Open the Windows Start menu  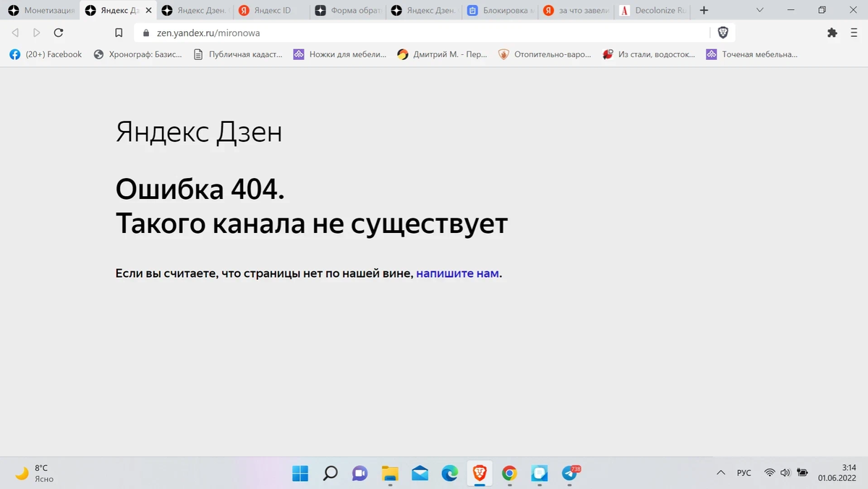tap(299, 473)
